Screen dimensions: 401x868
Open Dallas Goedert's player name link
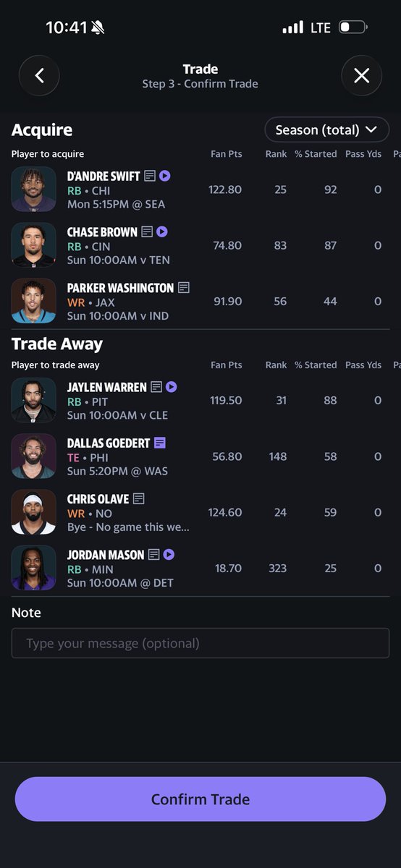109,443
